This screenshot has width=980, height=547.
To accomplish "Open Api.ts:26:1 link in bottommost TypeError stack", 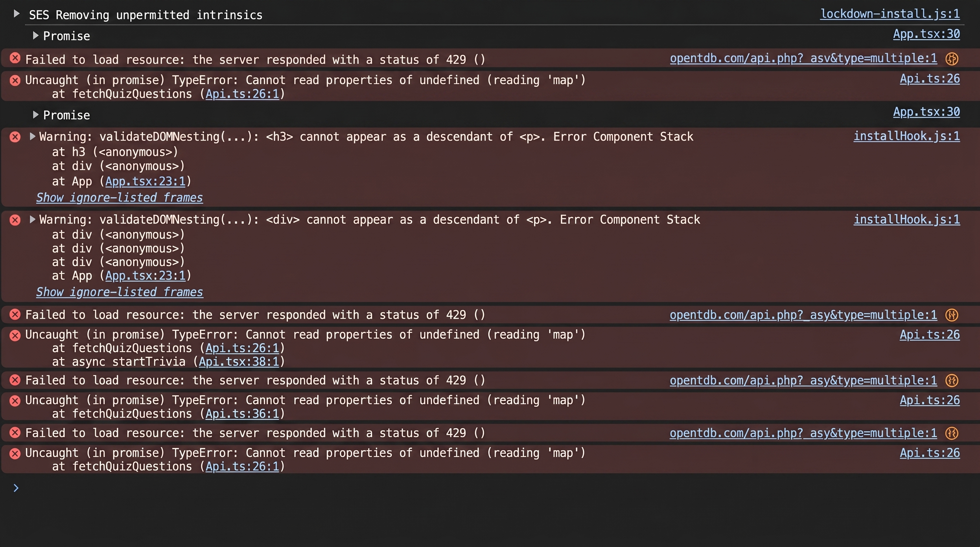I will (243, 467).
